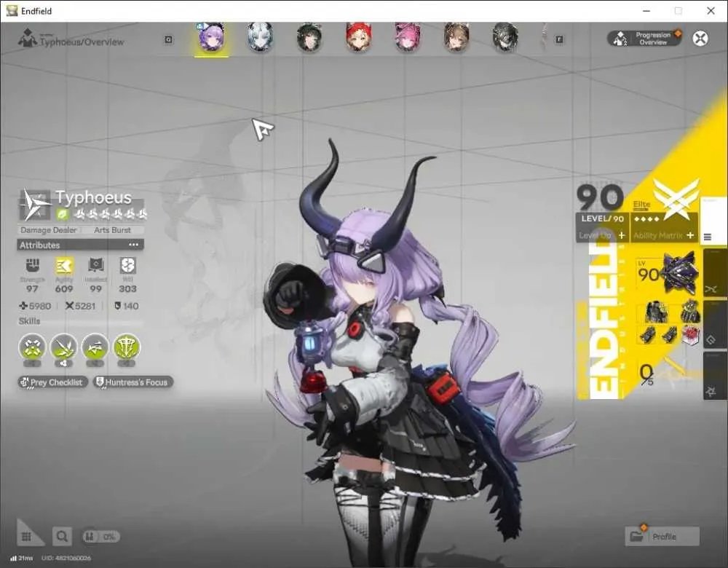Click the Intellect book icon

pyautogui.click(x=95, y=266)
